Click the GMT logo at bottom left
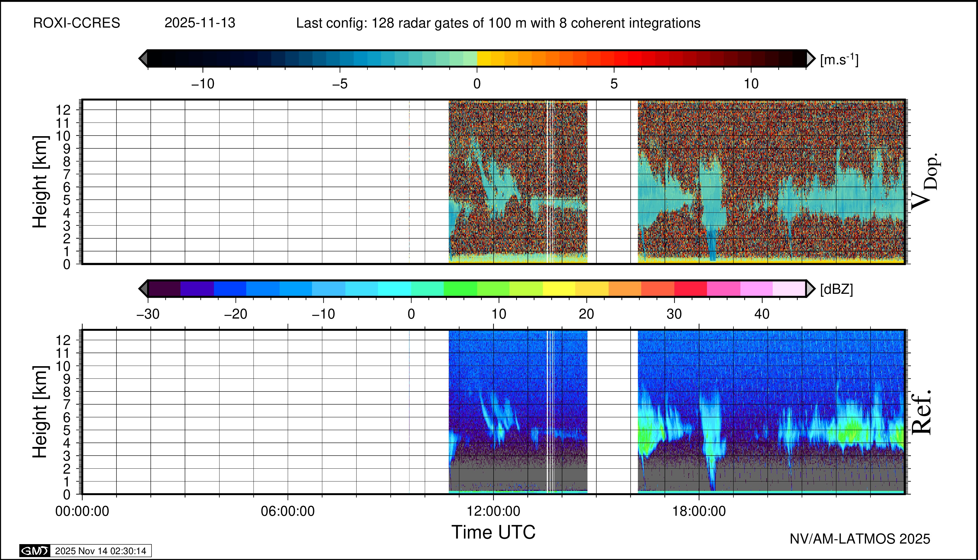978x560 pixels. point(35,551)
